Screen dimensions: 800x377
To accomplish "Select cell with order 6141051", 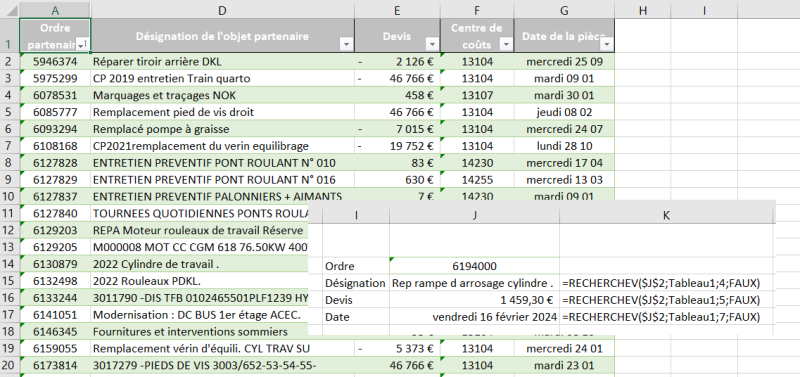I will point(56,315).
